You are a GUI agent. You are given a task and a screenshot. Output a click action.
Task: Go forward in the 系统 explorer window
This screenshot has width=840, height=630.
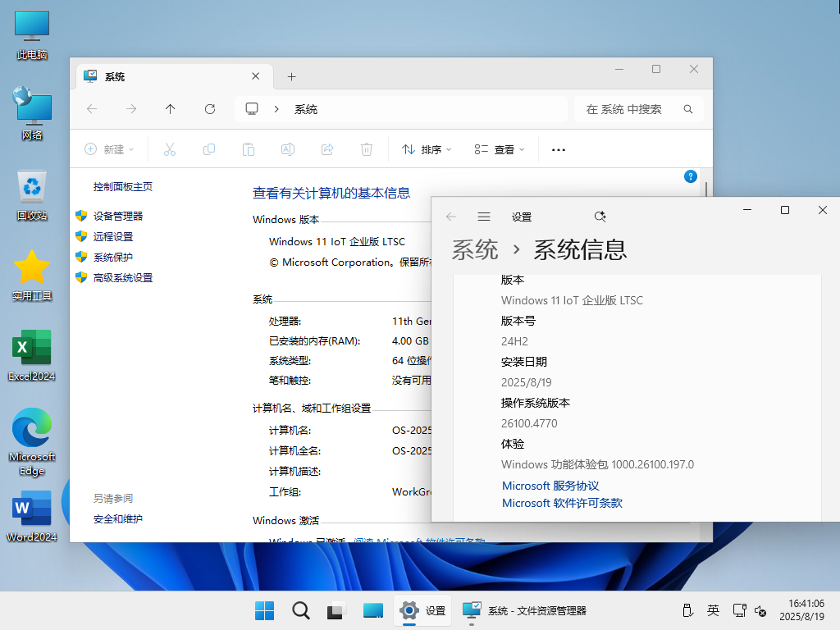coord(131,109)
